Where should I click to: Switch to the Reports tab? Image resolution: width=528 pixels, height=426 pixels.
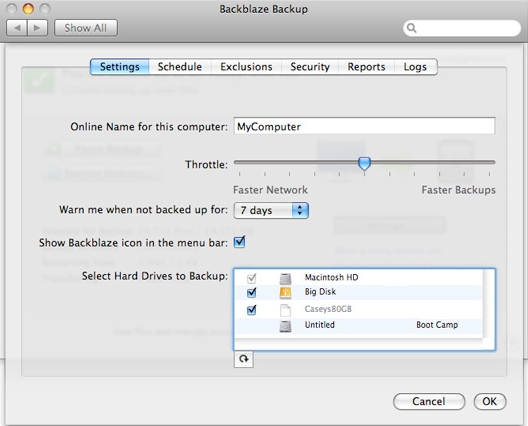coord(366,67)
